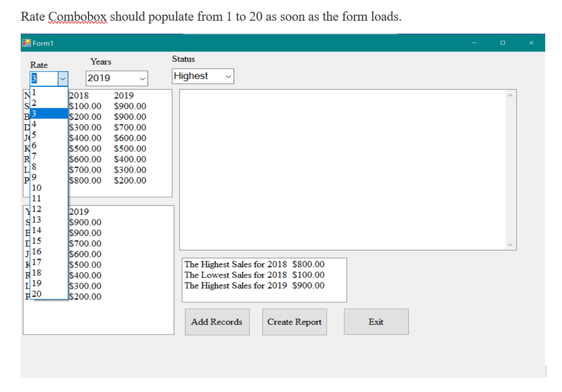Image resolution: width=562 pixels, height=392 pixels.
Task: Click the Create Report button
Action: click(294, 321)
